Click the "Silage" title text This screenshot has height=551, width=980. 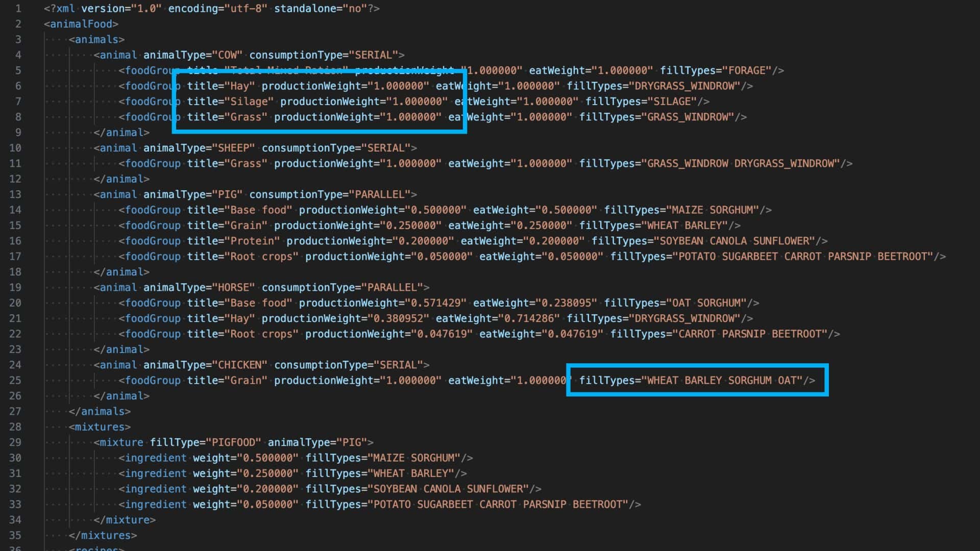click(249, 102)
